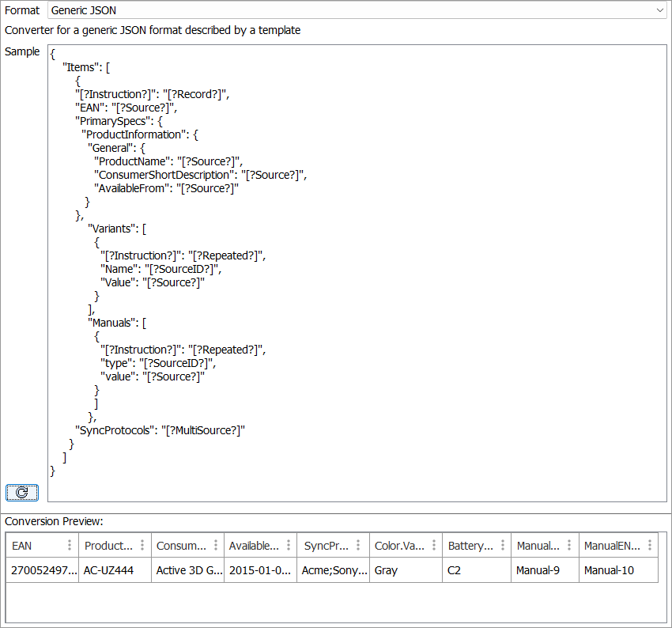Click the "value": "[?Source?]" line under Manuals
Image resolution: width=672 pixels, height=628 pixels.
point(153,376)
